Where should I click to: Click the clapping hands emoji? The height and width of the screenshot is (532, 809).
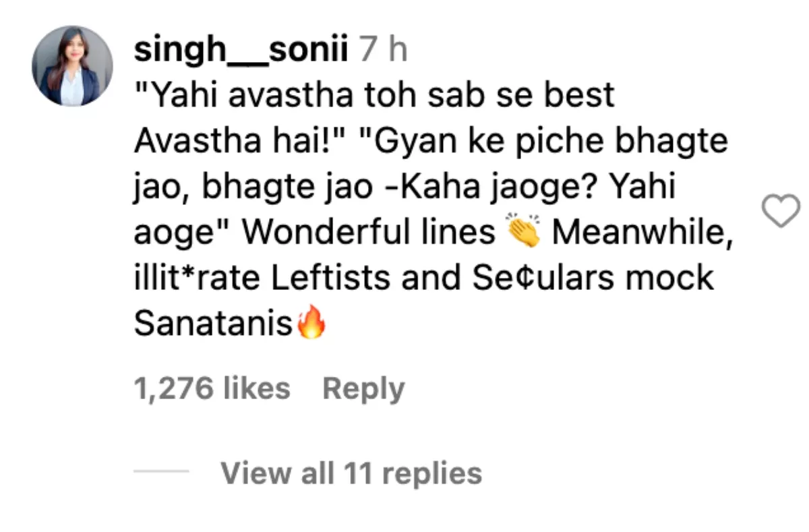coord(523,233)
